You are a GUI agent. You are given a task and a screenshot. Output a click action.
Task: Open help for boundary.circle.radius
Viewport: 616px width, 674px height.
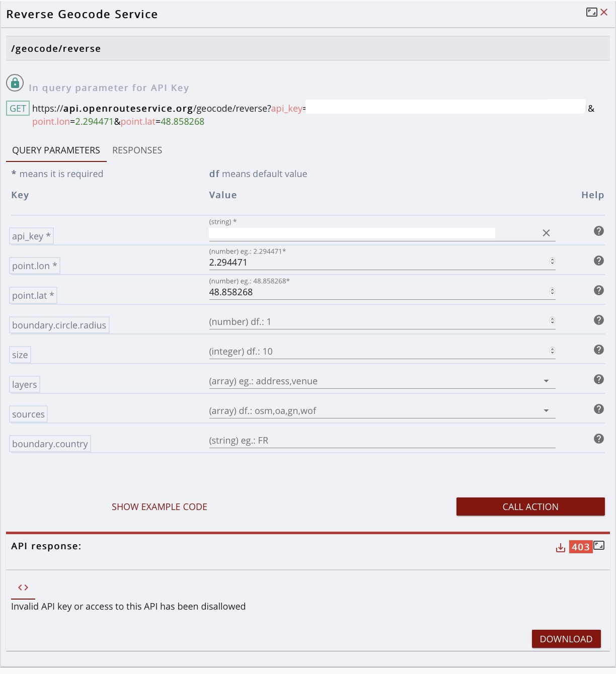[x=599, y=319]
